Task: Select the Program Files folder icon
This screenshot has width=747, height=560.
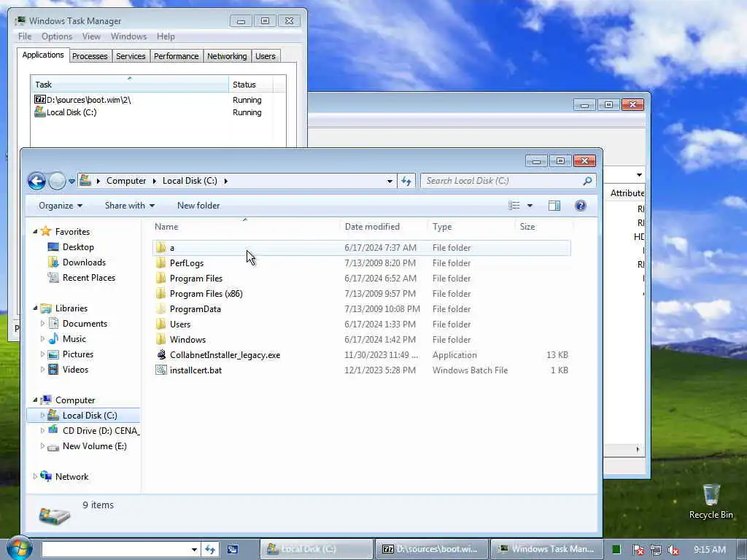Action: (x=161, y=278)
